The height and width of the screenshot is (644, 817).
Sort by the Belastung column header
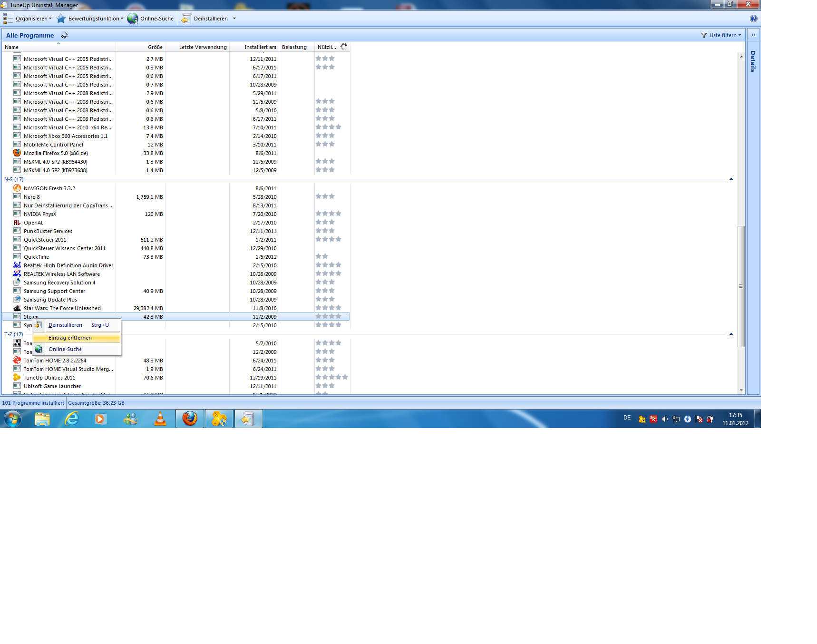(297, 47)
